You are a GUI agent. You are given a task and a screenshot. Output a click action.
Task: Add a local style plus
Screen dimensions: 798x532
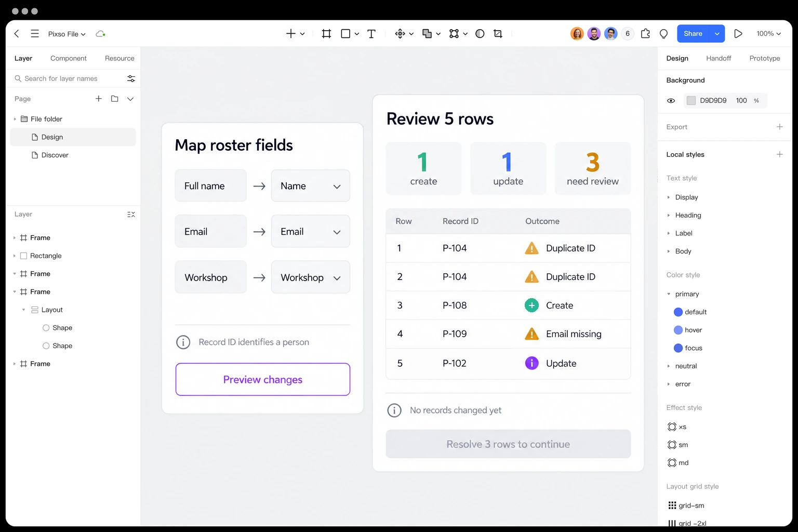click(x=779, y=154)
